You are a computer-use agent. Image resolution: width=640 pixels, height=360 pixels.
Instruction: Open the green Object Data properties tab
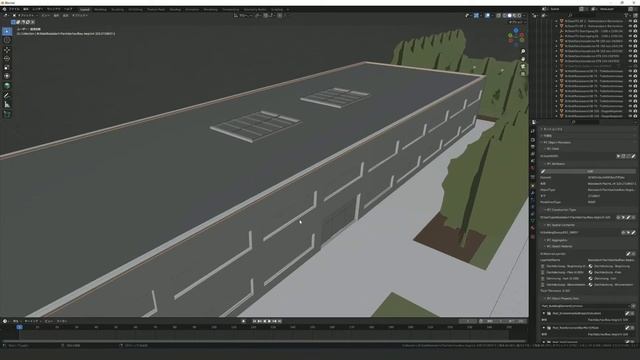(x=533, y=221)
